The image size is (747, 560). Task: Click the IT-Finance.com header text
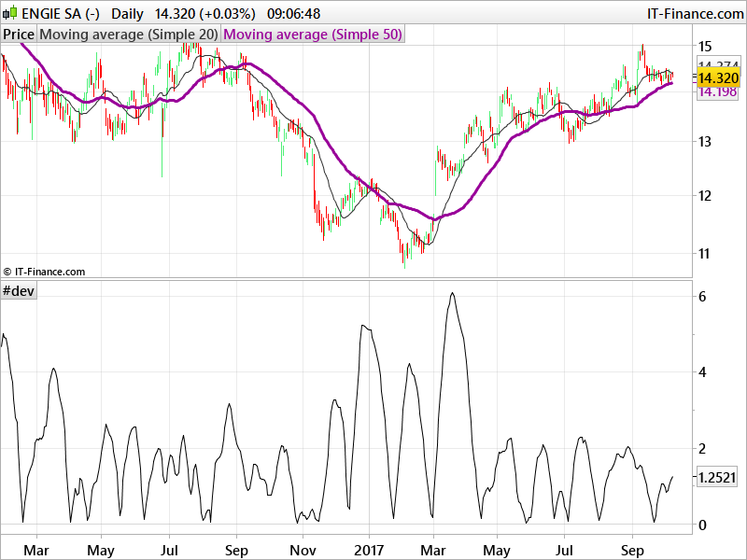coord(695,14)
